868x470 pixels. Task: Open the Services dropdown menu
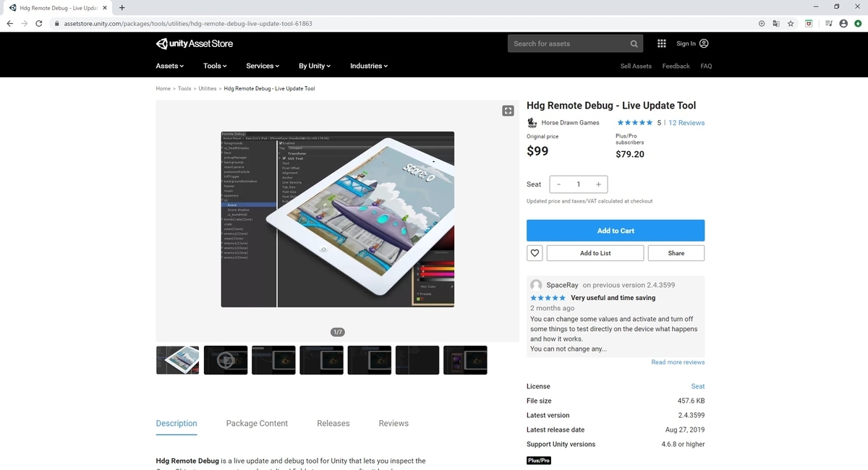[x=263, y=66]
